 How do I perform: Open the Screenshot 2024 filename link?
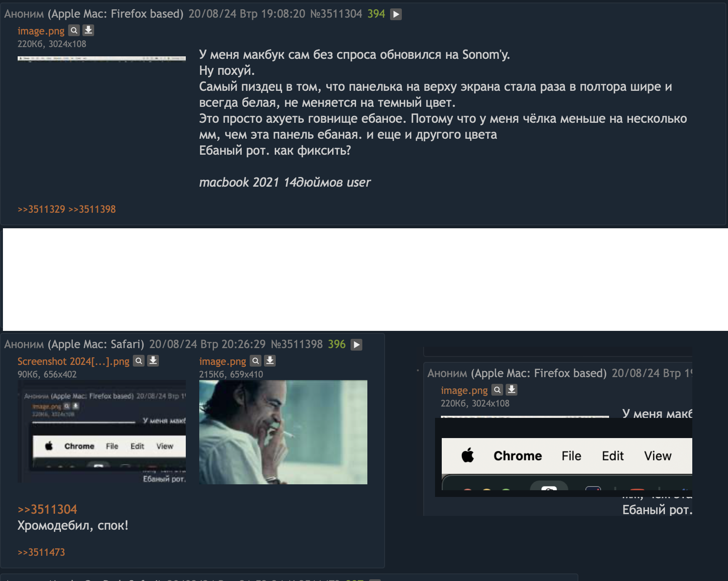pos(73,361)
